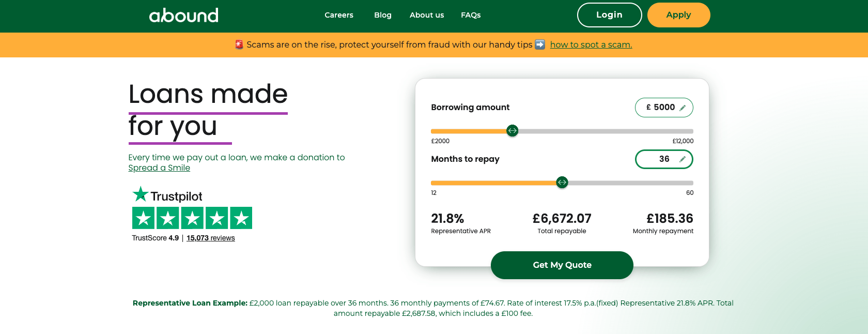Click the borrowing amount slider handle
Screen dimensions: 868x334
pyautogui.click(x=513, y=131)
